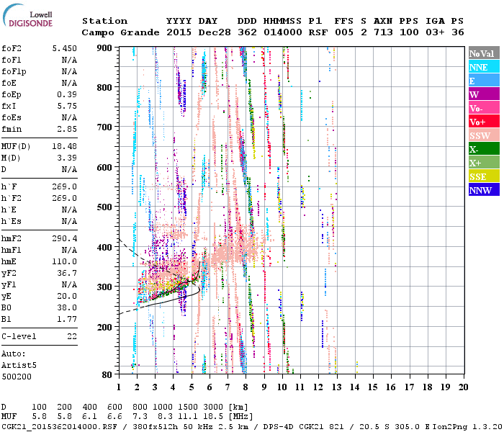
Task: Select the NNE cyan legend swatch
Action: click(x=484, y=67)
